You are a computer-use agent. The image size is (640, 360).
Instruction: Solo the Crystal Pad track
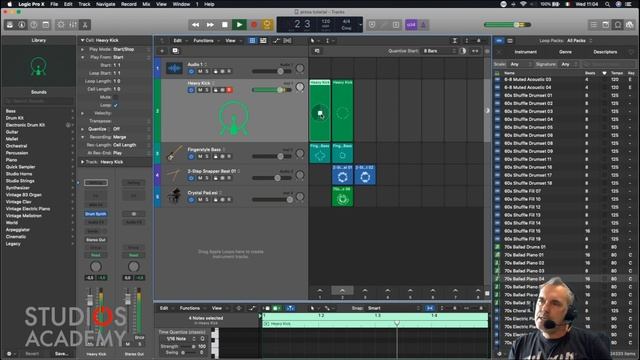pos(207,200)
